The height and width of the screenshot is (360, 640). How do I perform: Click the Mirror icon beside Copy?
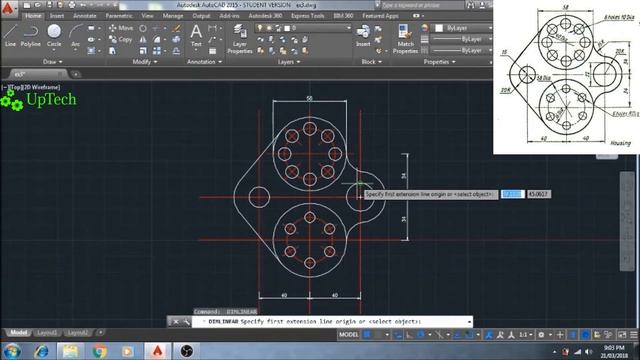143,40
